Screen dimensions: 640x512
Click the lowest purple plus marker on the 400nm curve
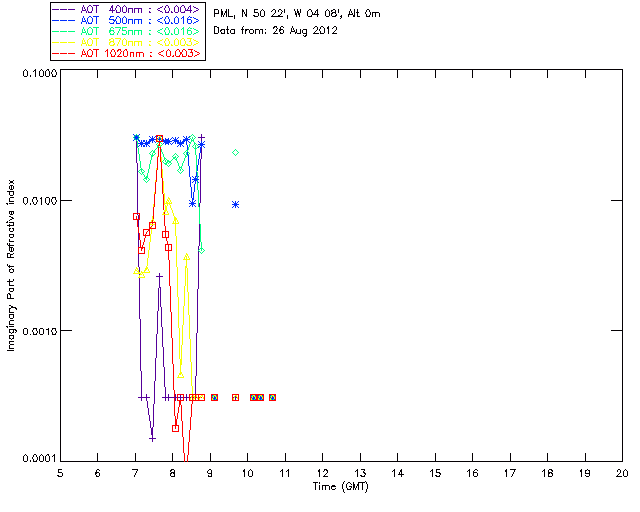tap(152, 439)
